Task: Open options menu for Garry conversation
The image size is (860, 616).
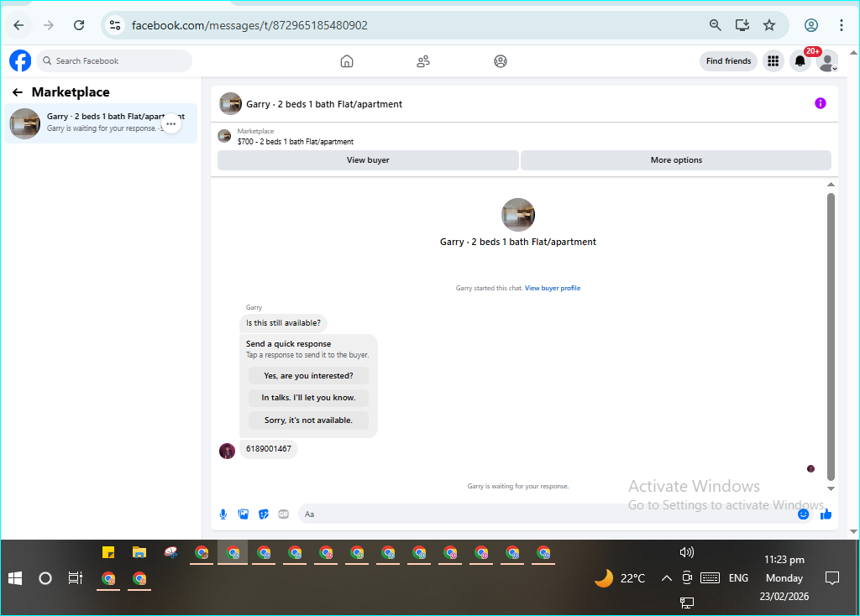Action: pyautogui.click(x=171, y=124)
